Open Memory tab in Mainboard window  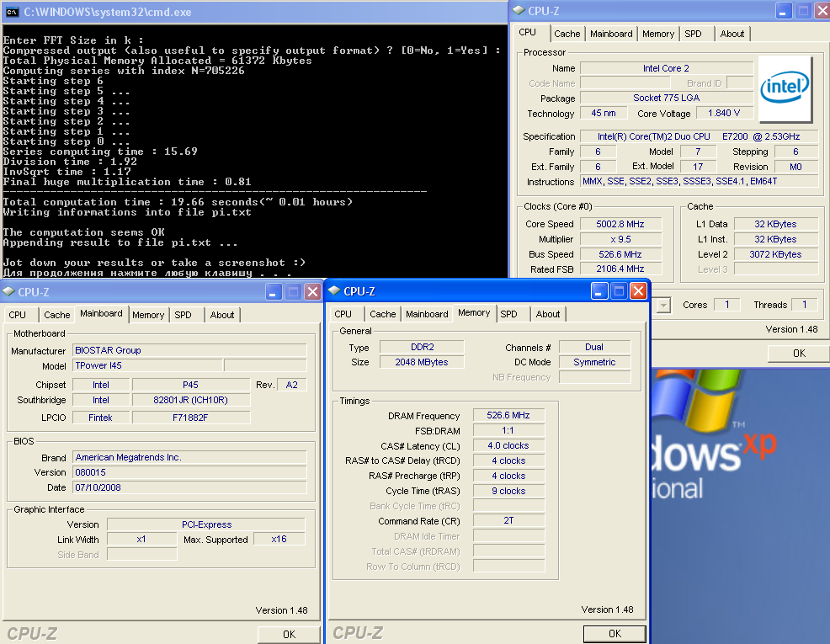point(148,315)
